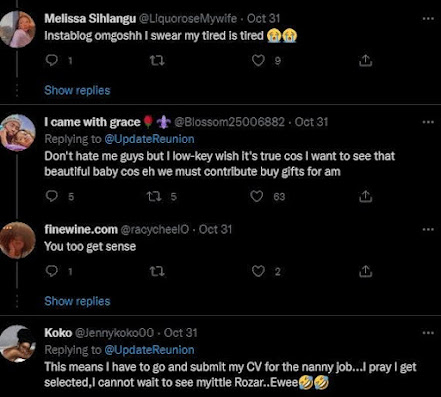Open @UpdateReunion mention in Blossom's reply
The height and width of the screenshot is (397, 441).
pos(149,139)
